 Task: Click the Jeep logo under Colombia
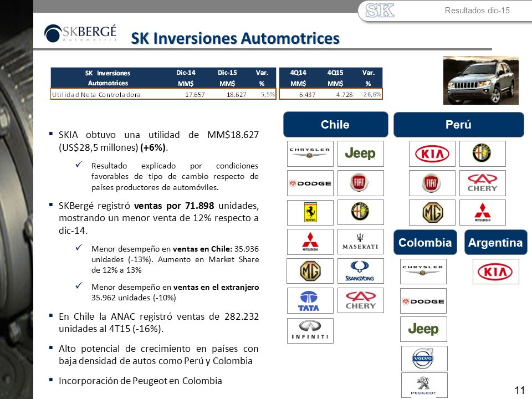point(423,329)
